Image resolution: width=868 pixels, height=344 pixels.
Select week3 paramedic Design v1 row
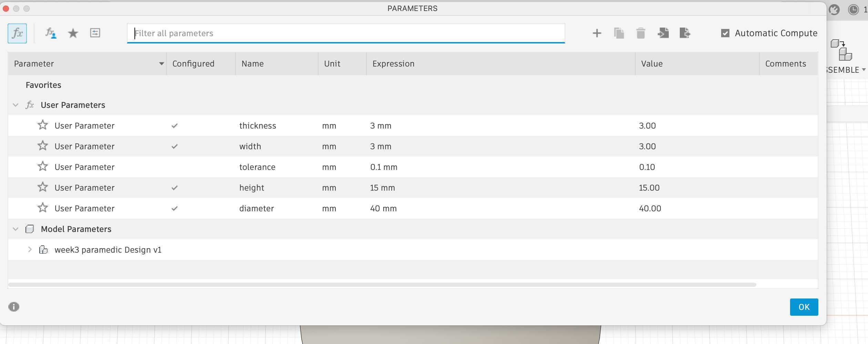tap(413, 250)
